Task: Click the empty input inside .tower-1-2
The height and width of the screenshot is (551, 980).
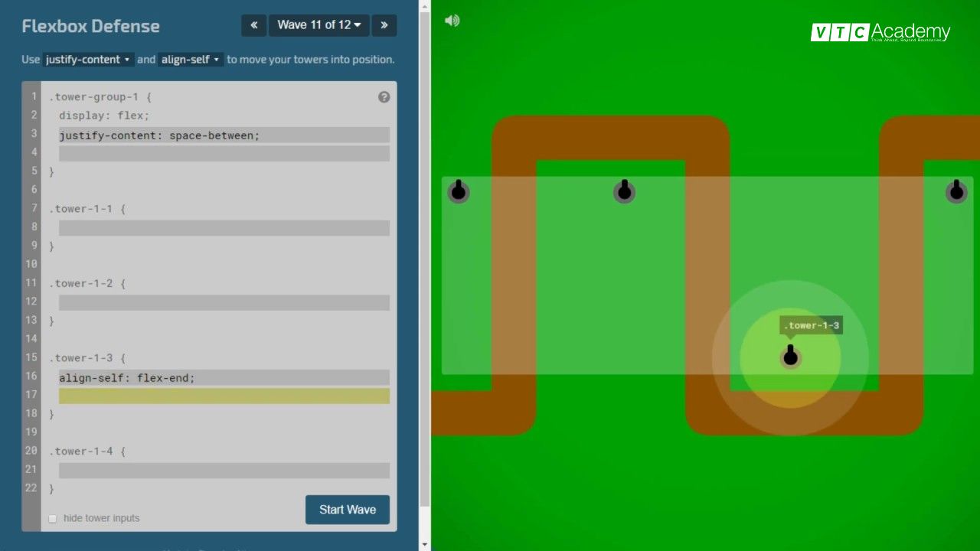Action: [224, 302]
